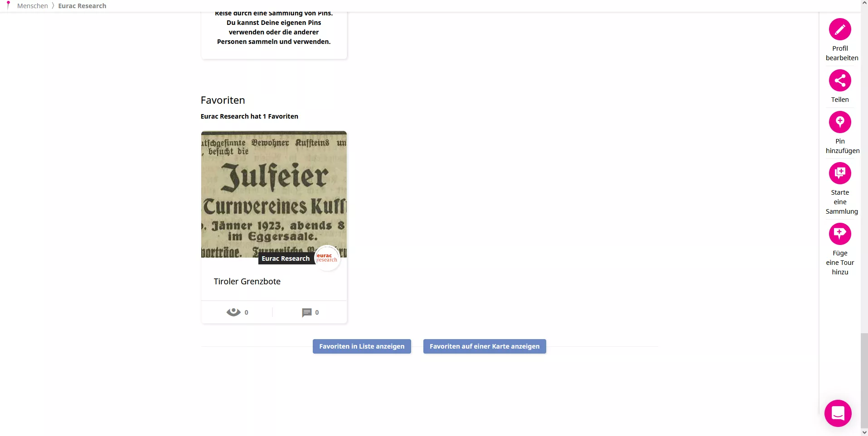Click the Favoriten heading
Screen dimensions: 868x436
click(x=223, y=100)
